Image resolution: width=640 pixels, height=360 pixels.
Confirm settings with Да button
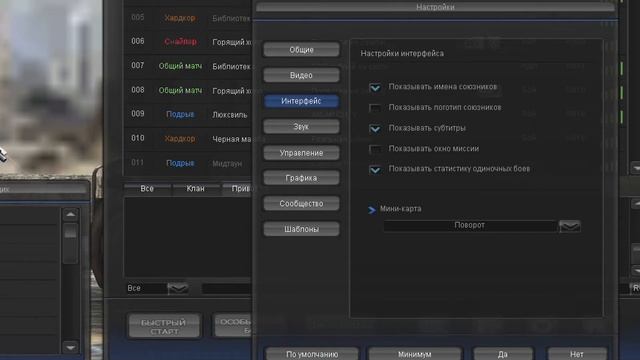(503, 354)
